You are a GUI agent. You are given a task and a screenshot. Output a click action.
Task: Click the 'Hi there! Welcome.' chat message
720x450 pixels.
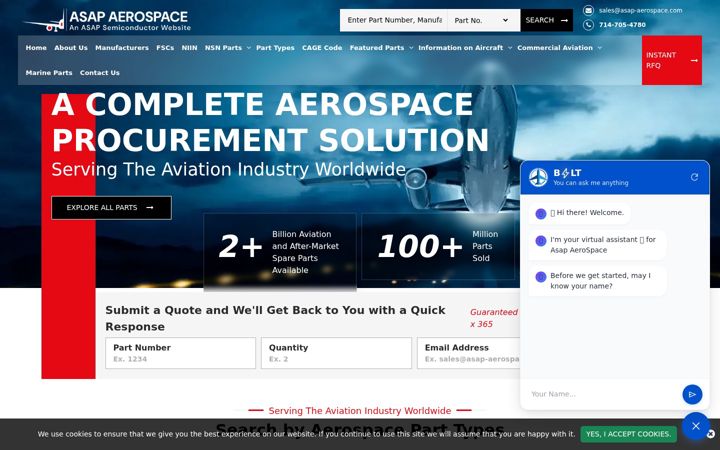(x=579, y=213)
